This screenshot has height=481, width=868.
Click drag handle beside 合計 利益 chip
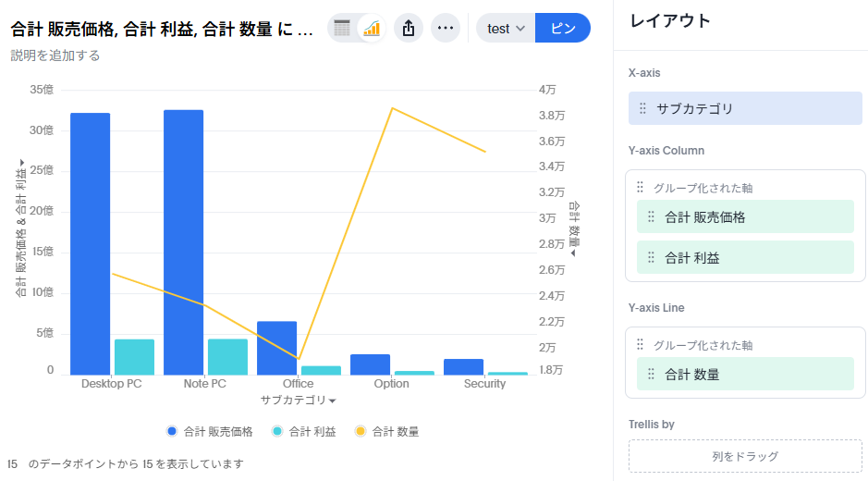651,258
